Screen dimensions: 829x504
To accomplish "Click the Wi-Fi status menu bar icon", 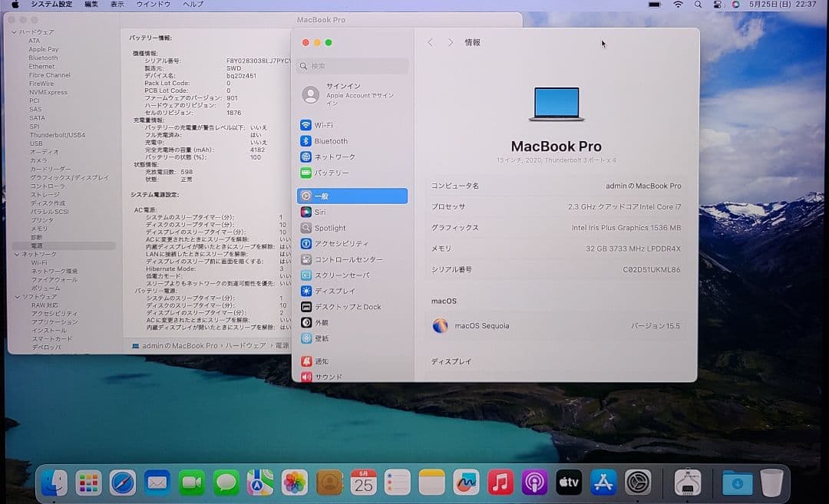I will [x=678, y=5].
